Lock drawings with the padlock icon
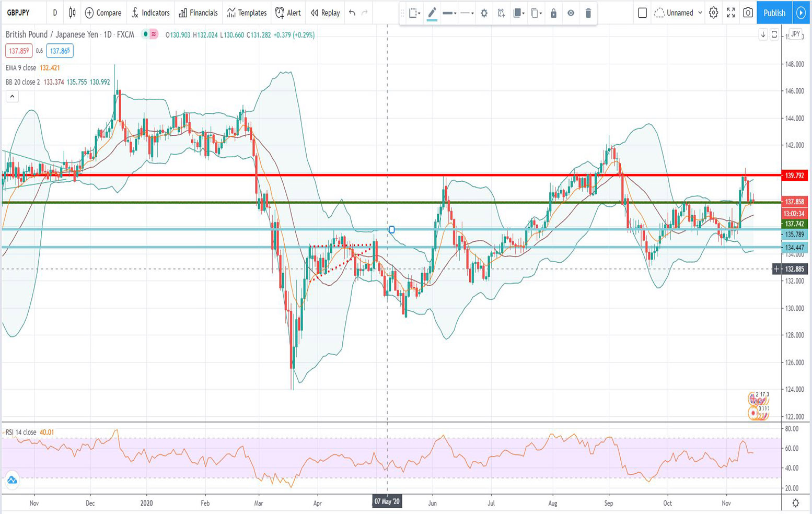This screenshot has height=514, width=812. [x=553, y=13]
